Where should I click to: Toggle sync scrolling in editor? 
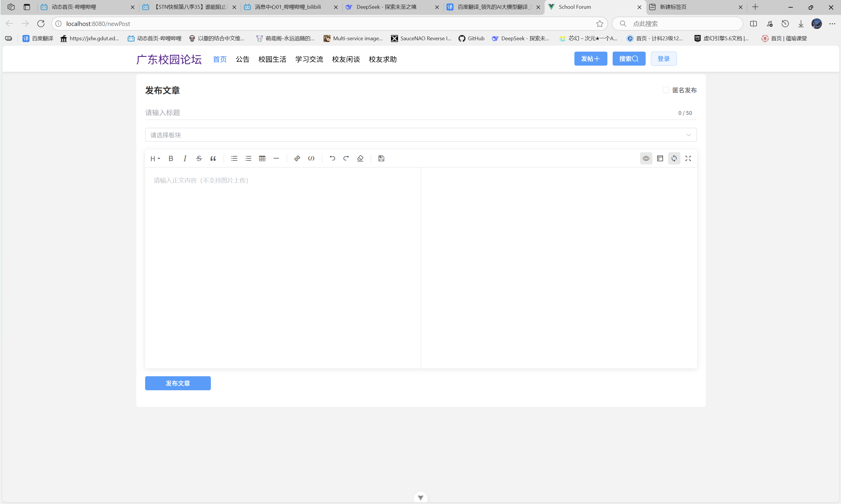click(674, 158)
